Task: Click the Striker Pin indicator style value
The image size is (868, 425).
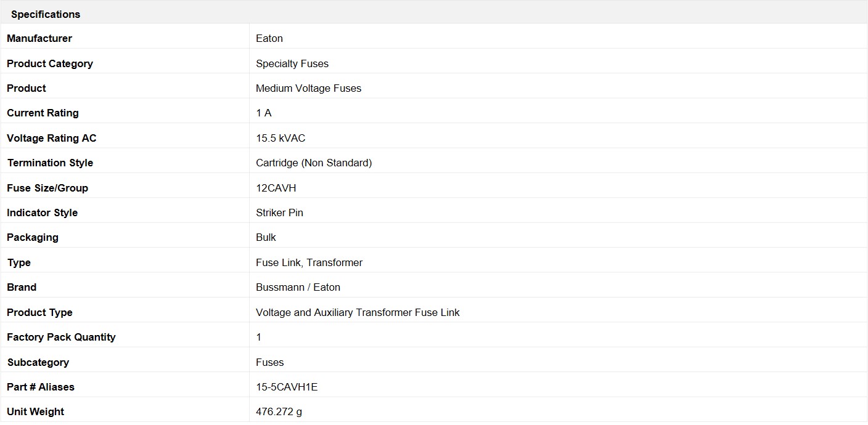Action: pos(280,212)
